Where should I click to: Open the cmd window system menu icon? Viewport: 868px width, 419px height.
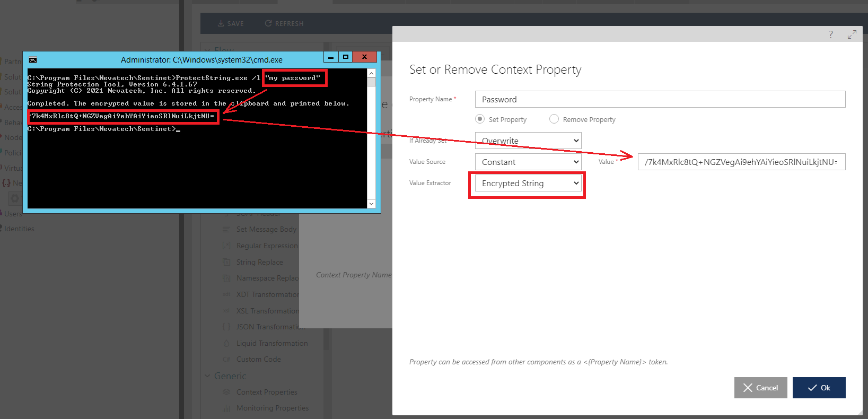[x=33, y=60]
